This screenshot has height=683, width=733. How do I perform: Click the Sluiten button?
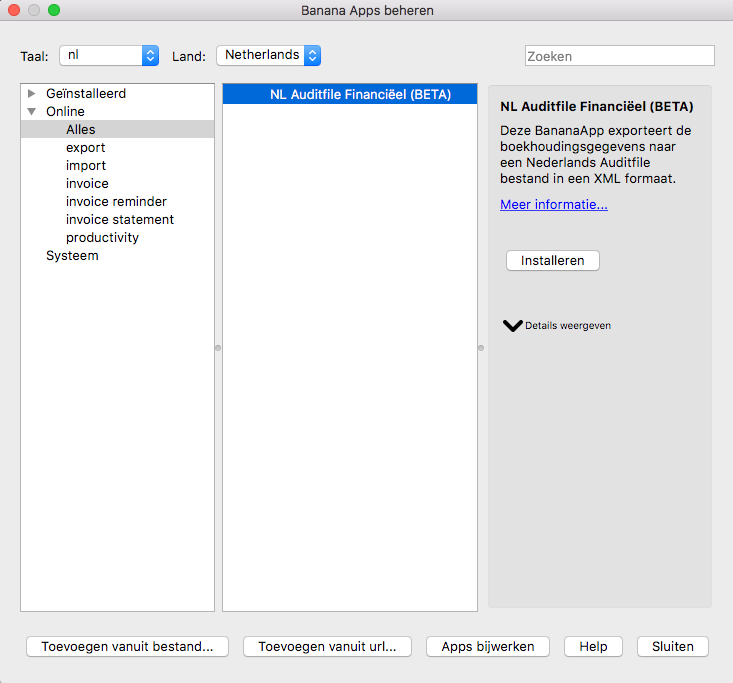[673, 647]
